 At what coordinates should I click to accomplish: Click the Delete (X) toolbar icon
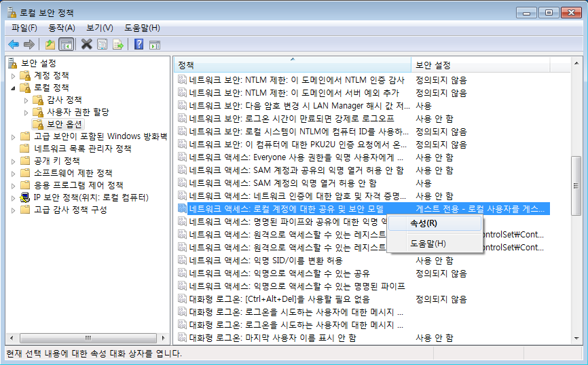86,44
